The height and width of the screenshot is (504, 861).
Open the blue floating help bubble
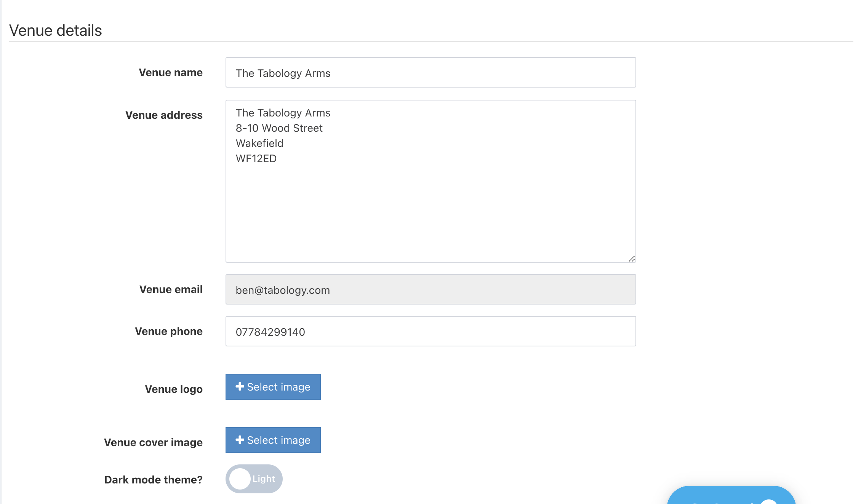(x=731, y=496)
